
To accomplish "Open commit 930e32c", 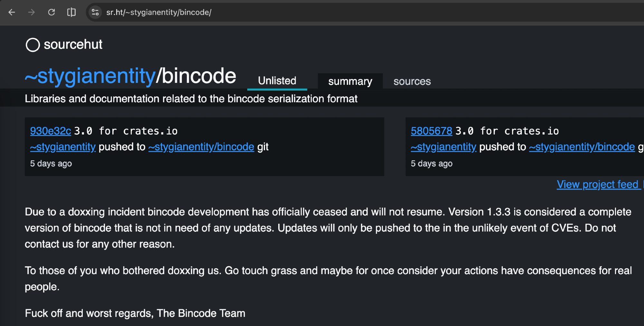I will 51,131.
